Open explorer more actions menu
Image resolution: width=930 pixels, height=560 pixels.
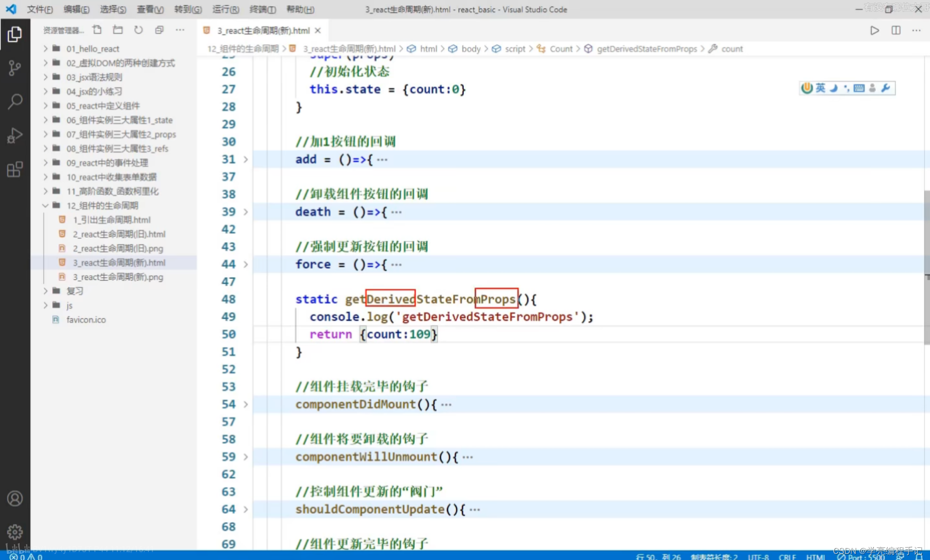coord(180,30)
